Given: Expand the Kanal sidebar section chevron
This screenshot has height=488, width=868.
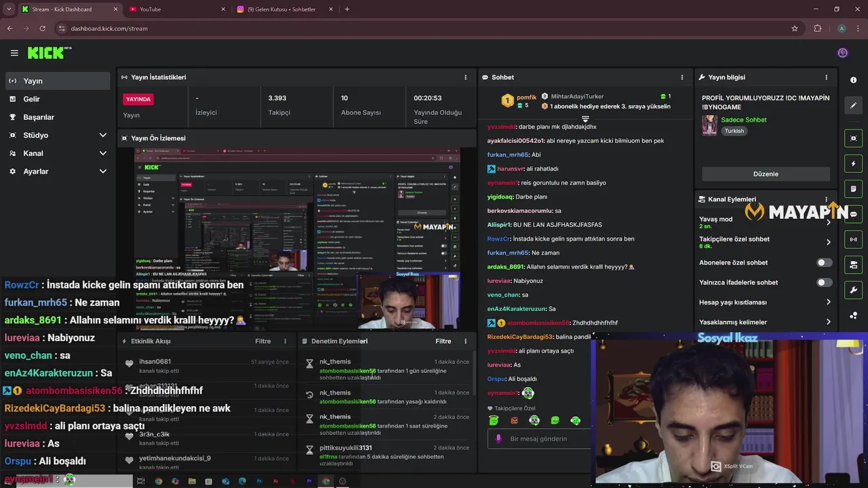Looking at the screenshot, I should [x=103, y=154].
